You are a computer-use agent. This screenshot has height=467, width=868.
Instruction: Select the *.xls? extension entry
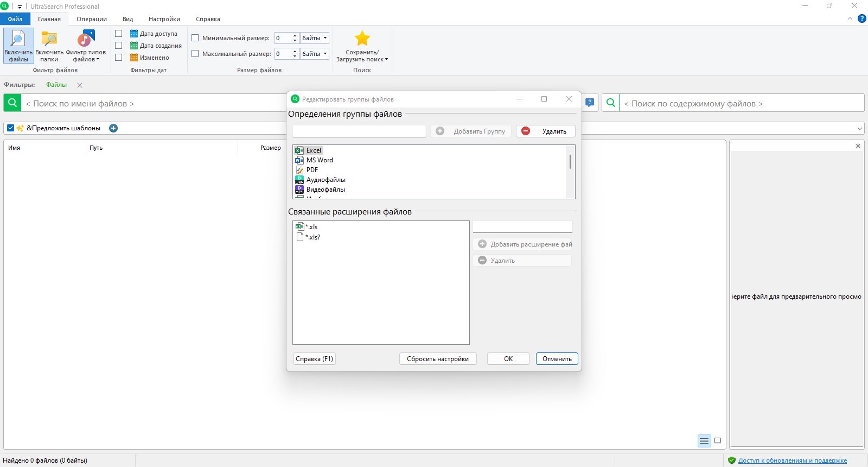[308, 237]
